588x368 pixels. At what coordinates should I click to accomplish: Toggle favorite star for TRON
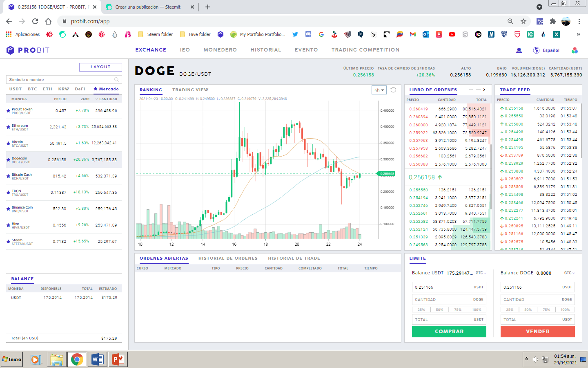click(9, 193)
